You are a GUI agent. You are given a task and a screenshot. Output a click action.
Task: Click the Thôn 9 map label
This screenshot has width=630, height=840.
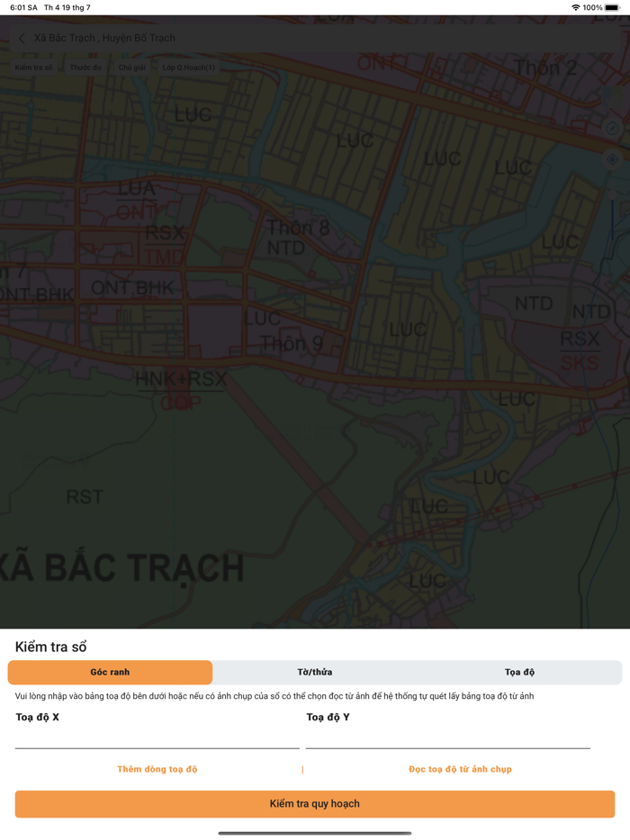click(292, 344)
